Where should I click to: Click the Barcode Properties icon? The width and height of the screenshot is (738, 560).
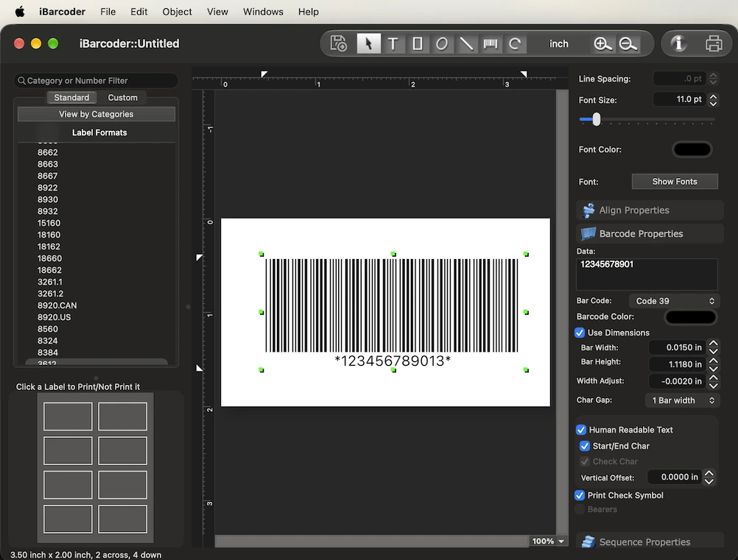[x=588, y=234]
